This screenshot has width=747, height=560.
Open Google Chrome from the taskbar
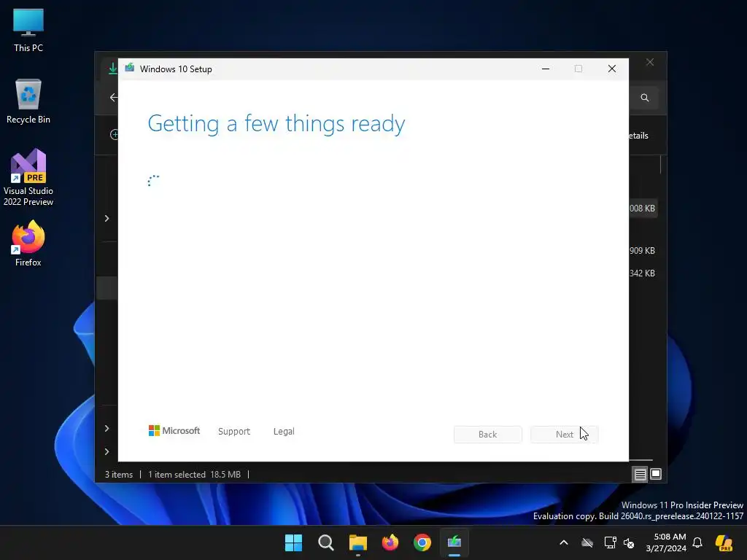pos(422,542)
